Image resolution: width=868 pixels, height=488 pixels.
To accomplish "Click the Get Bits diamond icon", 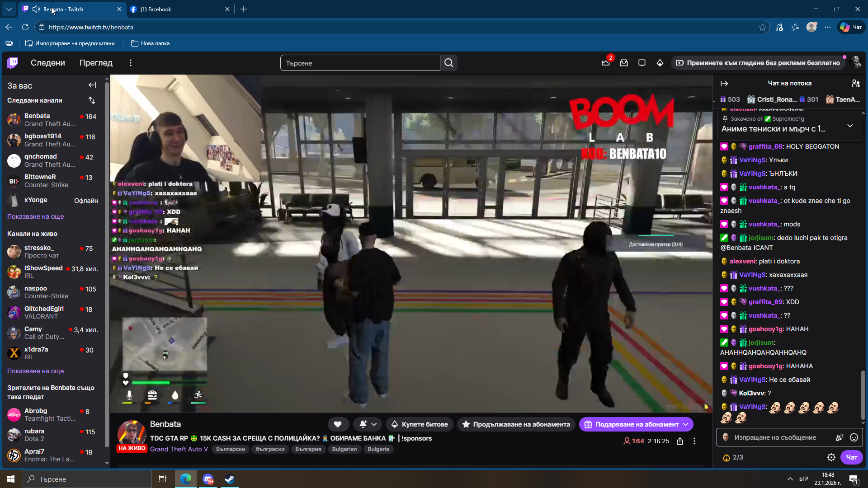I will [660, 63].
